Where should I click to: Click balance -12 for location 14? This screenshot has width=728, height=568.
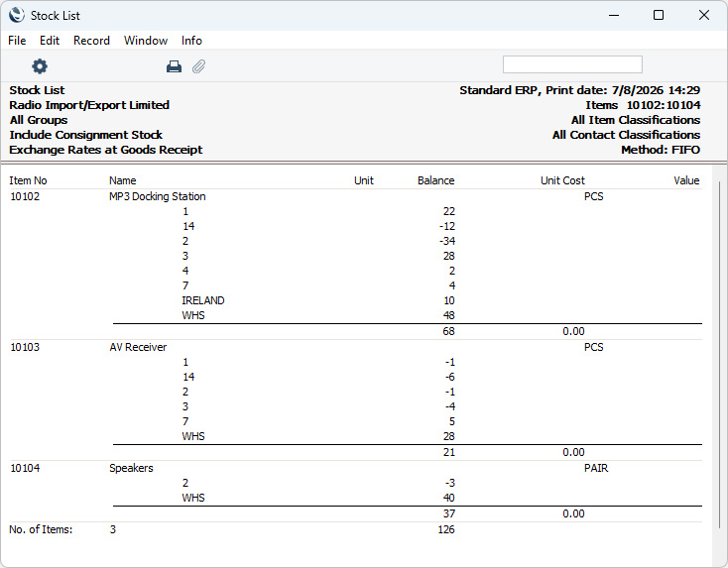(x=447, y=226)
